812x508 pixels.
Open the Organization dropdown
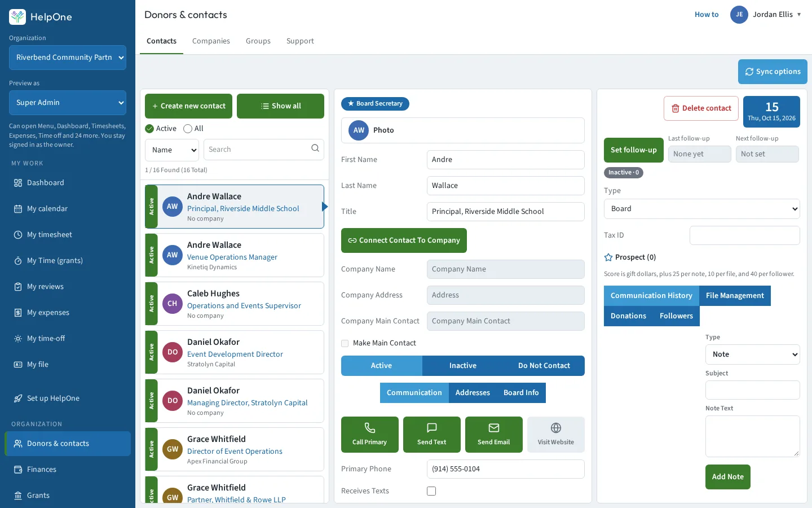[68, 58]
